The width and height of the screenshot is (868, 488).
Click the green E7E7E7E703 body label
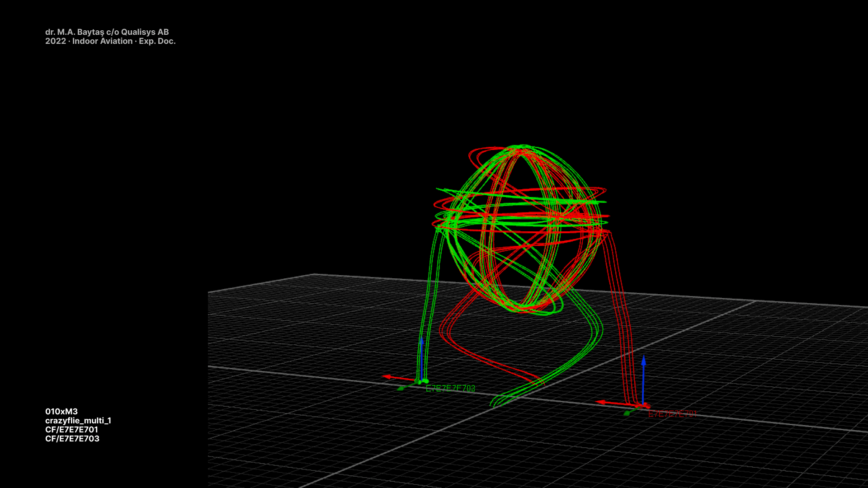tap(450, 388)
